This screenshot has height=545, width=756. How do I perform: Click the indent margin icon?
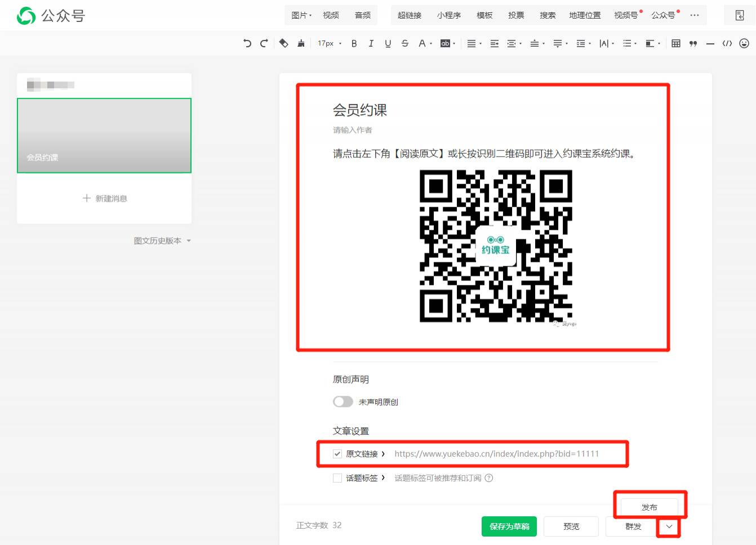point(511,43)
